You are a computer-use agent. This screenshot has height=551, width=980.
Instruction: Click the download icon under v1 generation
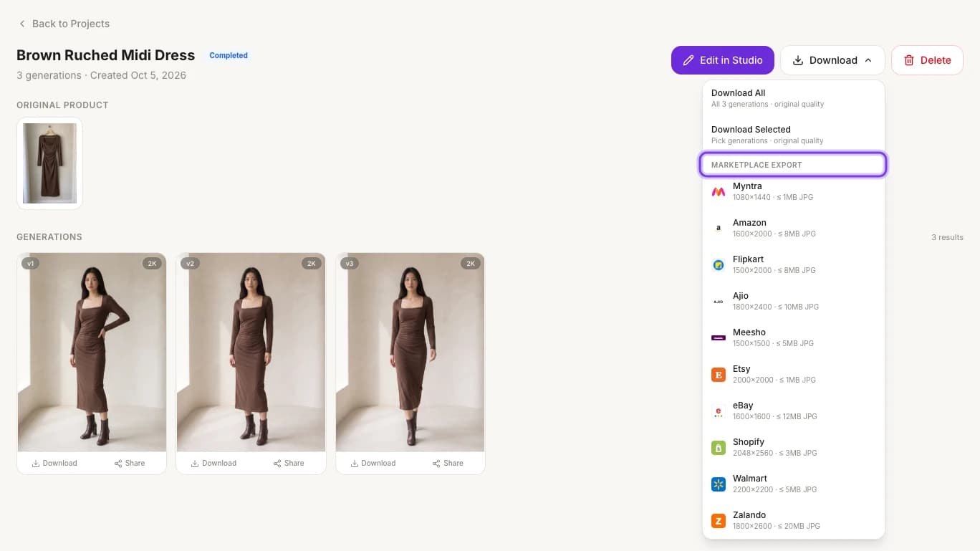pyautogui.click(x=36, y=464)
